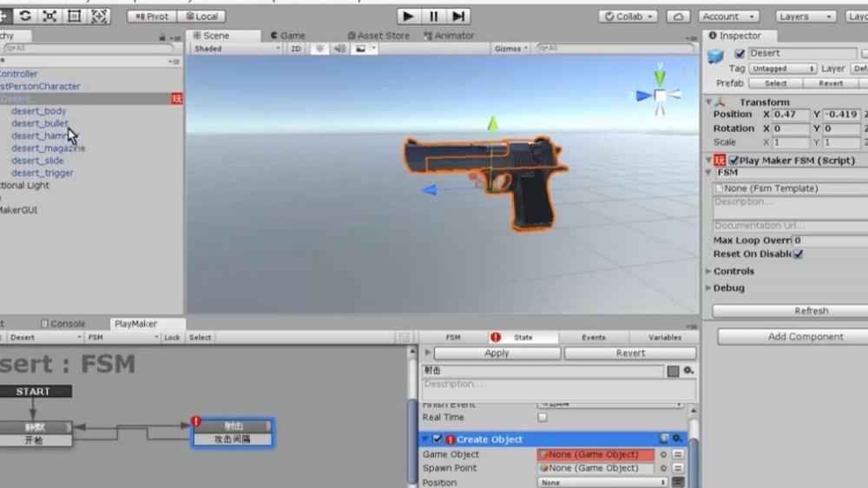Image resolution: width=868 pixels, height=488 pixels.
Task: Toggle scene lighting sun icon
Action: coord(320,49)
